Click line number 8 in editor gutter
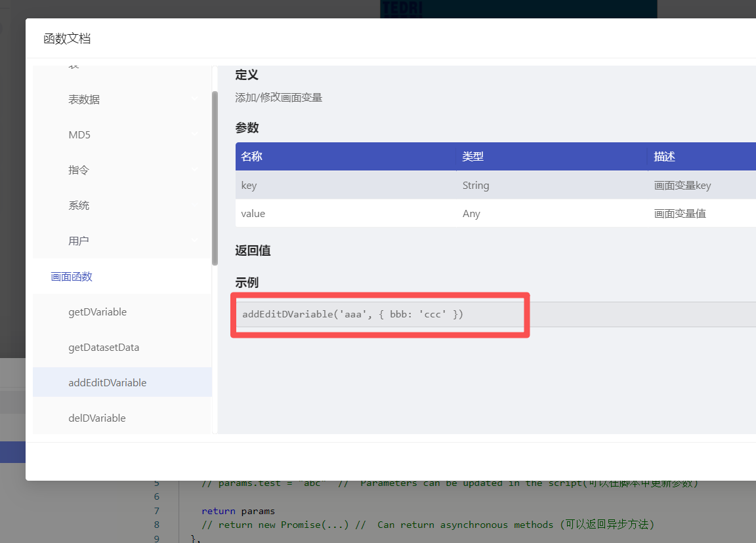The image size is (756, 543). [156, 525]
